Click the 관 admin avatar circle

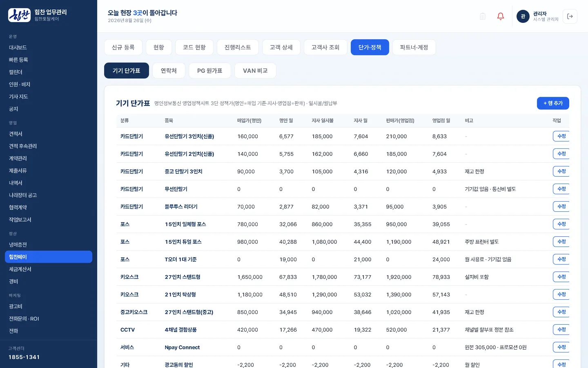coord(523,16)
